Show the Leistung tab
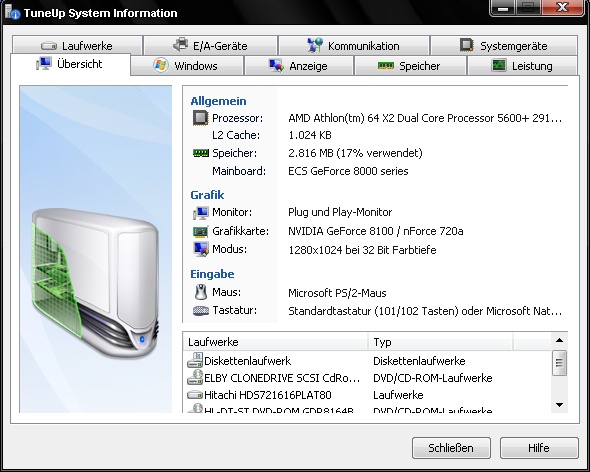The width and height of the screenshot is (590, 472). click(x=522, y=66)
